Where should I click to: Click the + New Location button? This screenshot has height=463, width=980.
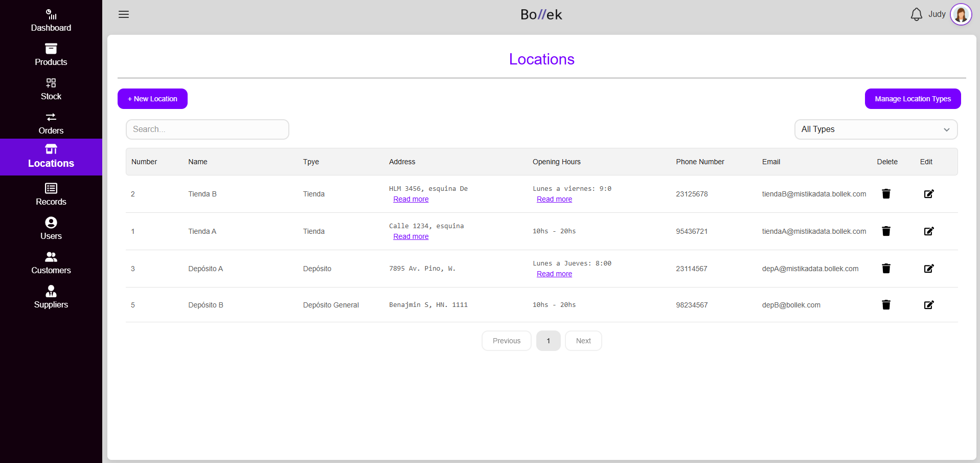click(x=152, y=99)
